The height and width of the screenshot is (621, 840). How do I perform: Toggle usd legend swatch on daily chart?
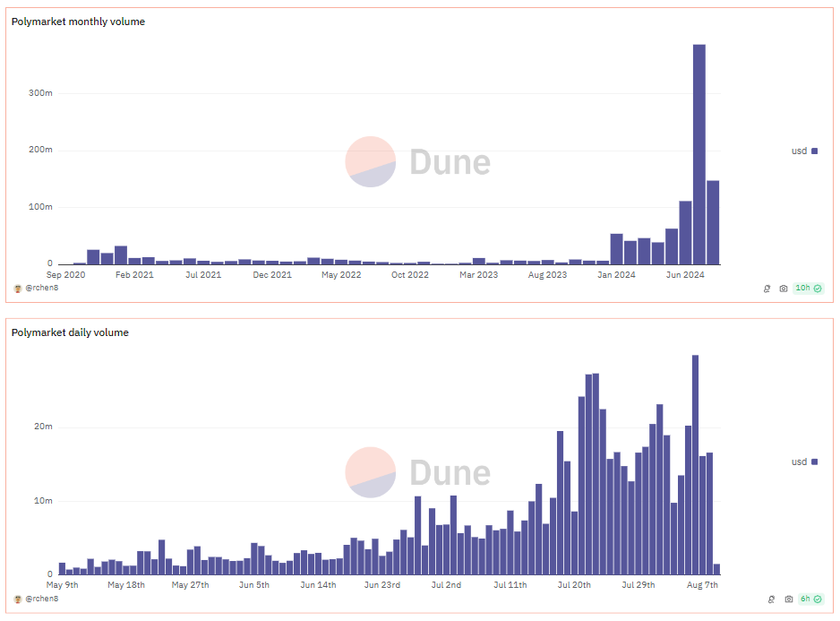[x=814, y=461]
